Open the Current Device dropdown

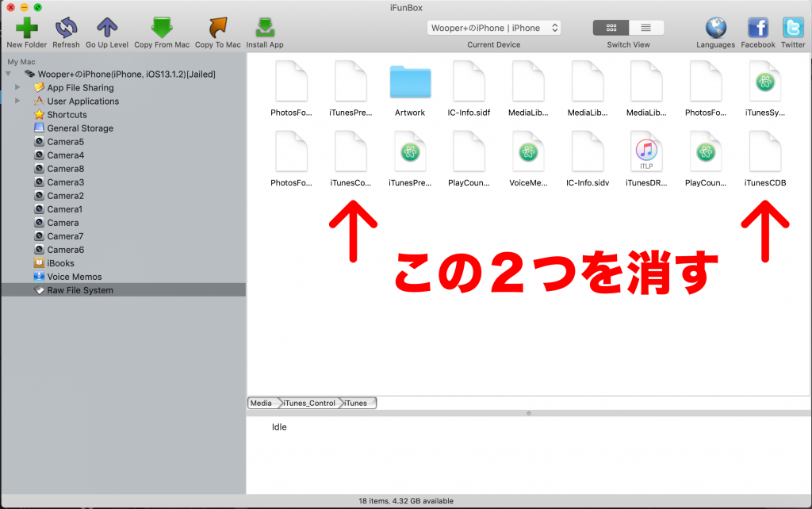[x=493, y=28]
